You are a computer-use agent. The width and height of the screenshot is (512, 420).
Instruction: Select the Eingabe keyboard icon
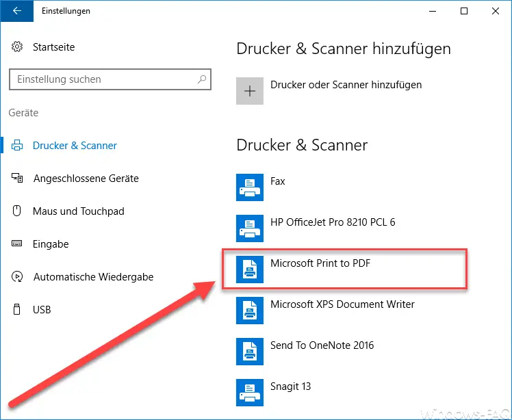pyautogui.click(x=16, y=244)
